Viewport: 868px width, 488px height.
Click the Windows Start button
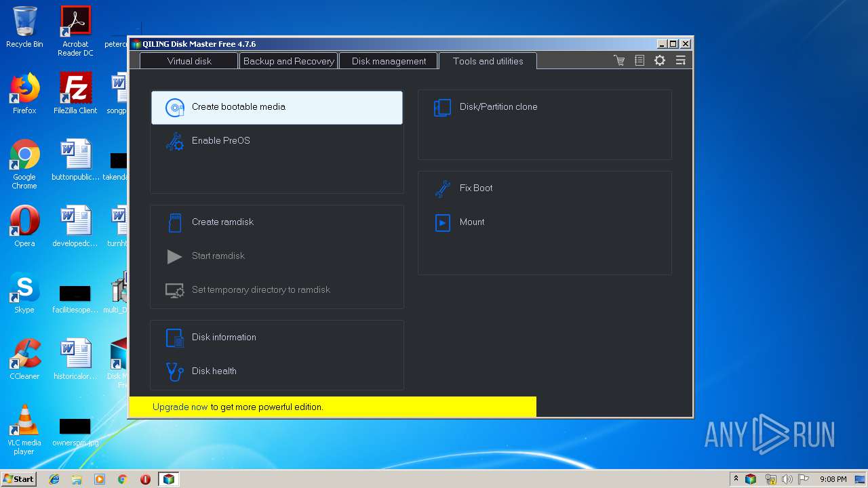pos(18,479)
